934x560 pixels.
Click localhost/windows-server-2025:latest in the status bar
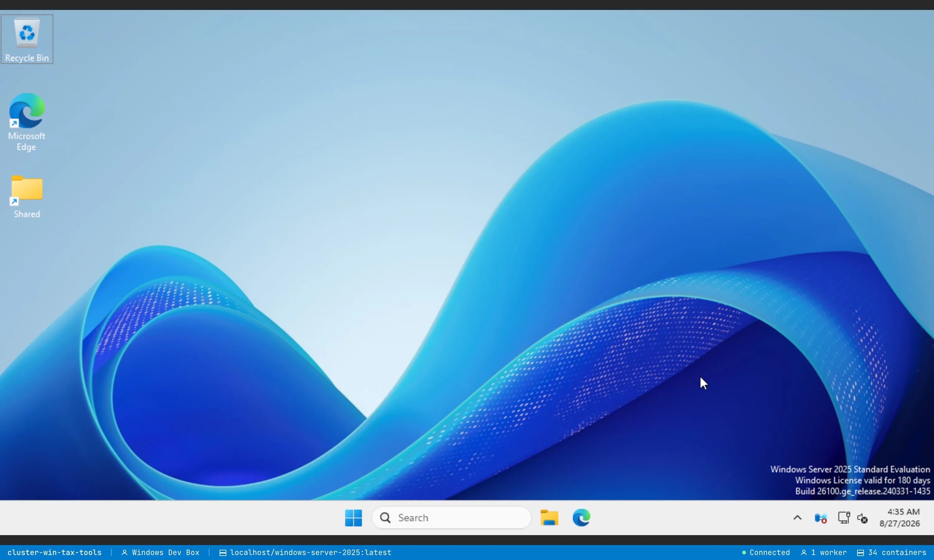[x=305, y=553]
